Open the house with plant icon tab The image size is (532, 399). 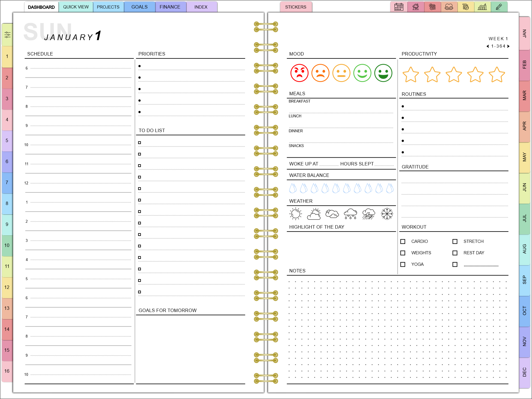coord(415,7)
